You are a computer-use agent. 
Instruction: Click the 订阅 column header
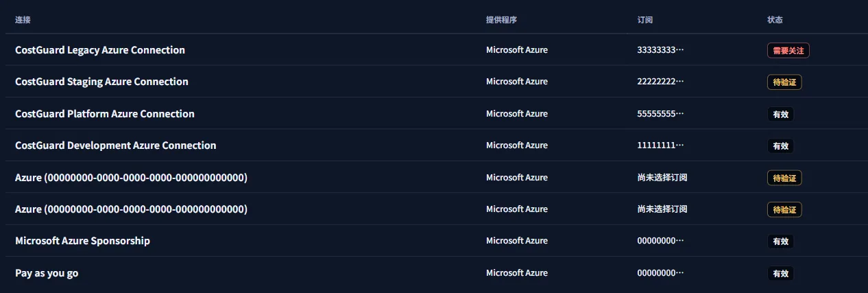(x=644, y=20)
